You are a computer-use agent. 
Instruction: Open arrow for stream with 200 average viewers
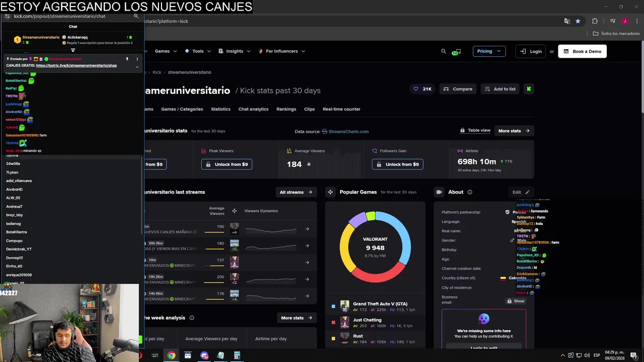307,279
